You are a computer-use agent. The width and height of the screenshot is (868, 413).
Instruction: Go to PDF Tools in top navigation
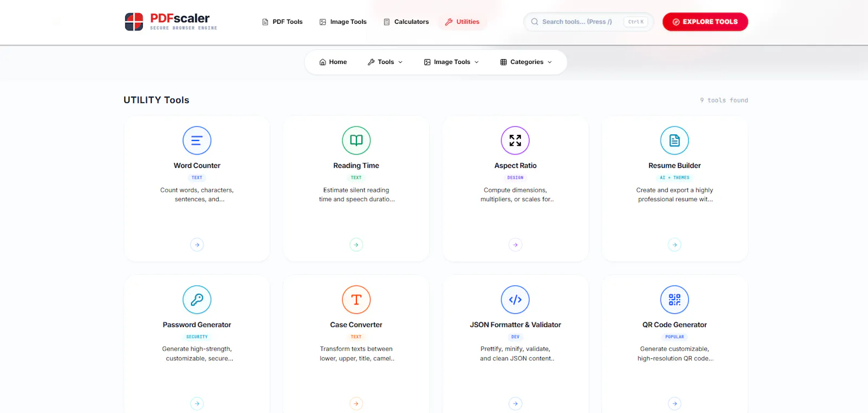point(282,22)
